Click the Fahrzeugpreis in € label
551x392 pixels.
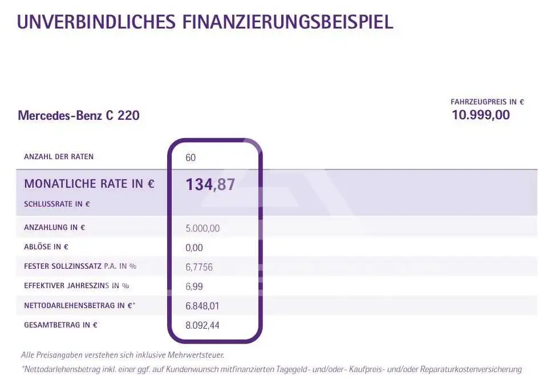coord(487,102)
